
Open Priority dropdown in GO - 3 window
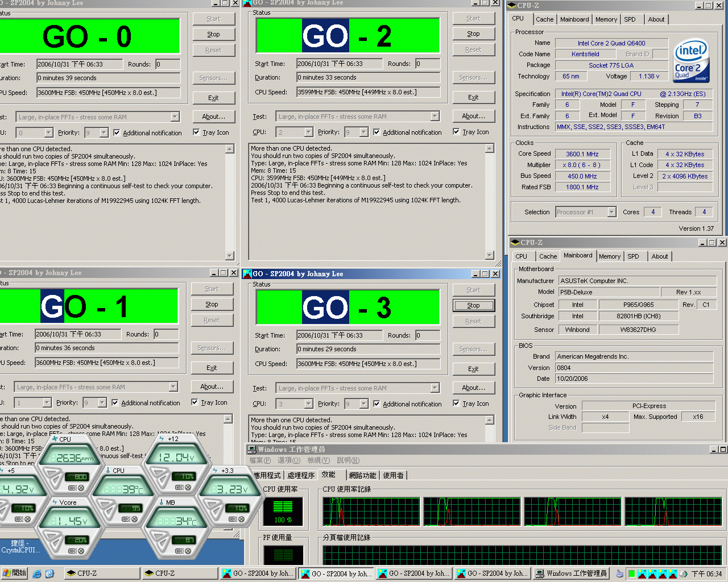pyautogui.click(x=363, y=404)
